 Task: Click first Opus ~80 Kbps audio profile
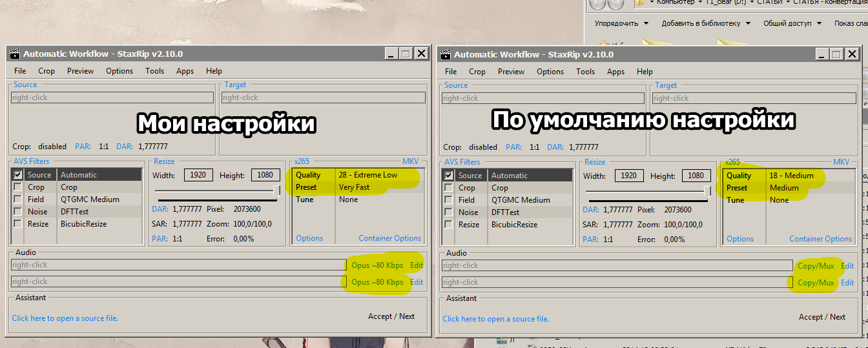377,265
